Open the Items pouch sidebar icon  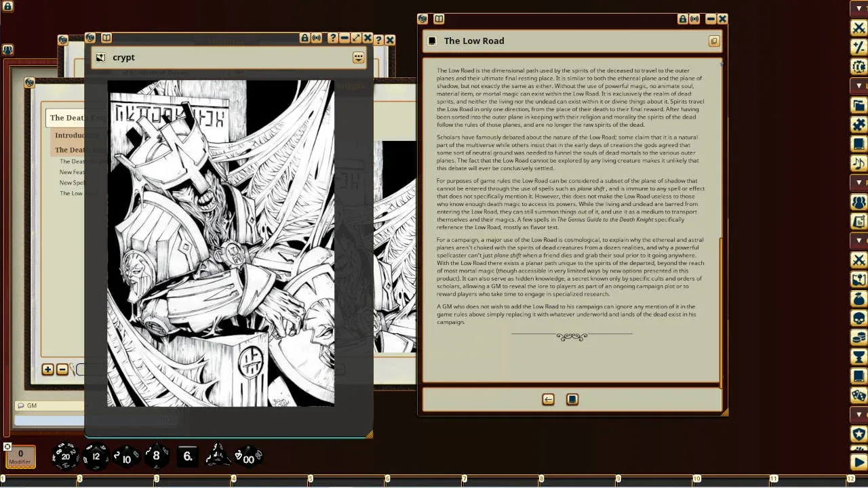(x=859, y=299)
